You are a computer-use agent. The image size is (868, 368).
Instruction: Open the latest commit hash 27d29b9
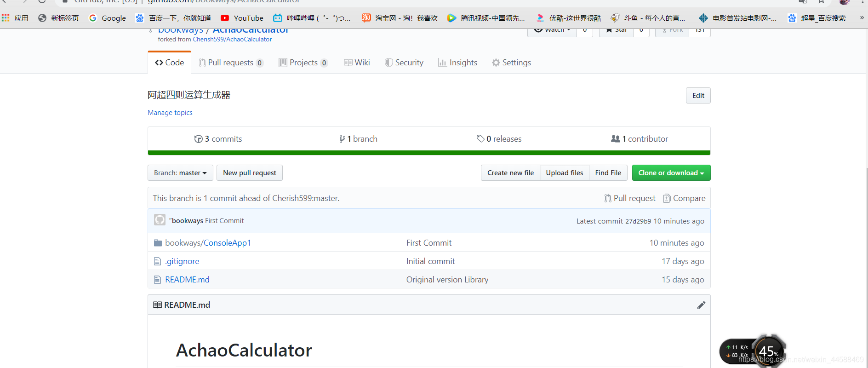coord(638,221)
